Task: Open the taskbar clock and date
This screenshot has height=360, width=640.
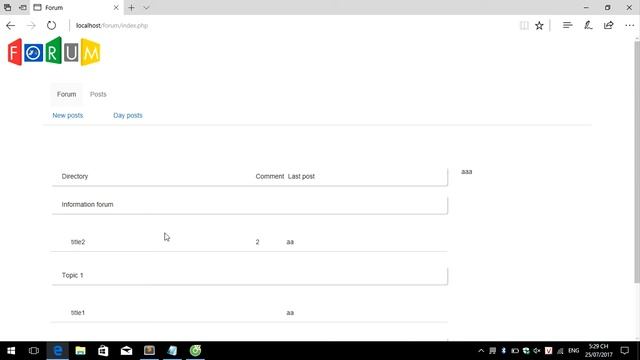Action: click(x=598, y=351)
